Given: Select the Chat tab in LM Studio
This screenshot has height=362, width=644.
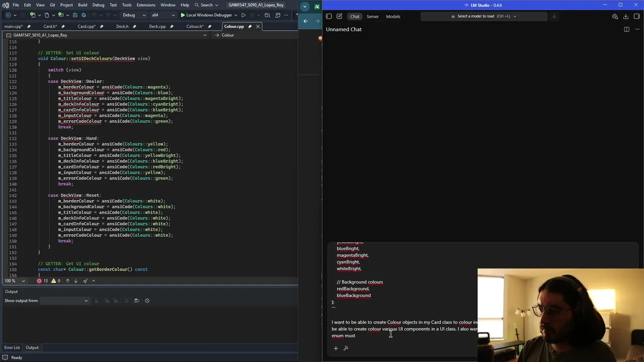Looking at the screenshot, I should [x=355, y=16].
